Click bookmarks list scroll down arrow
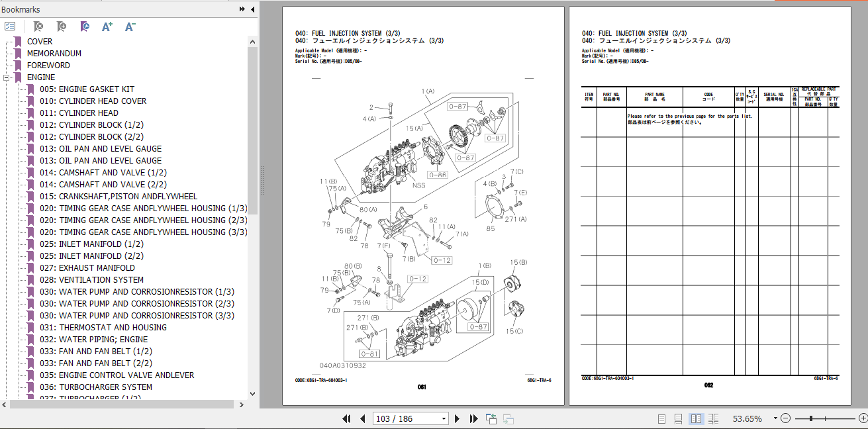This screenshot has height=429, width=868. 253,394
